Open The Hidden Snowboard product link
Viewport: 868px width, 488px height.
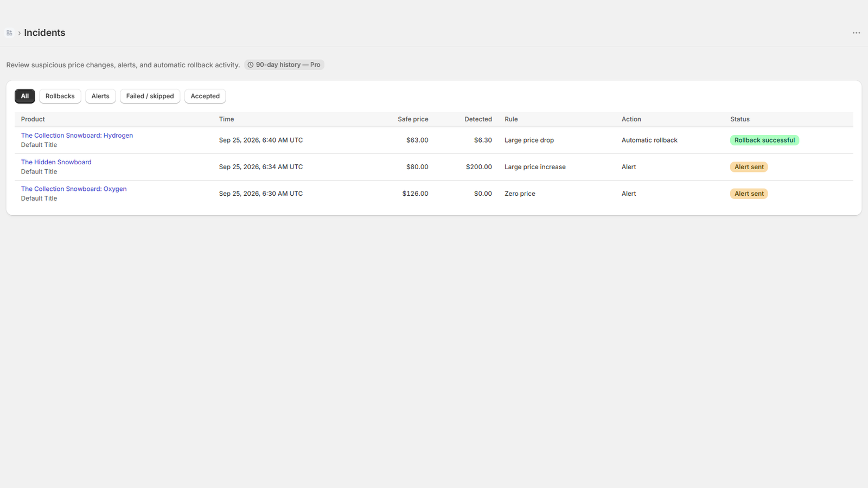click(x=56, y=162)
